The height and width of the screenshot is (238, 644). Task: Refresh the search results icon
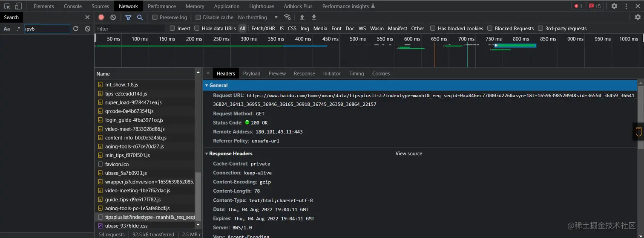(76, 29)
